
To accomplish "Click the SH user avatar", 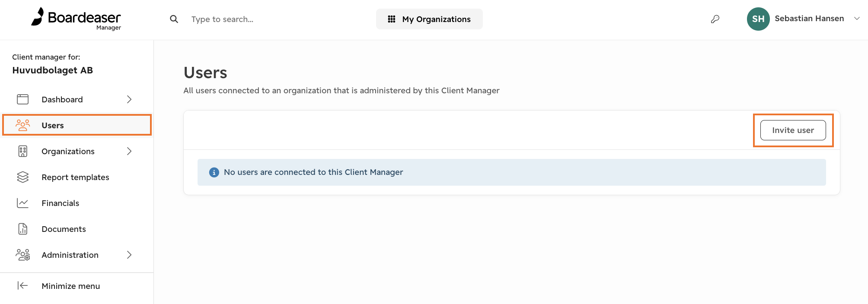I will 758,19.
